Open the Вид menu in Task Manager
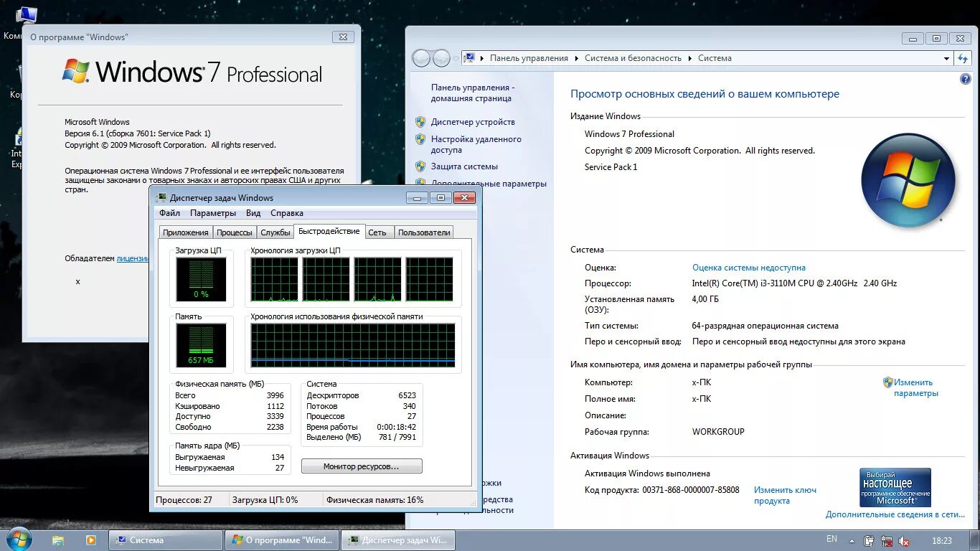980x551 pixels. [x=253, y=213]
